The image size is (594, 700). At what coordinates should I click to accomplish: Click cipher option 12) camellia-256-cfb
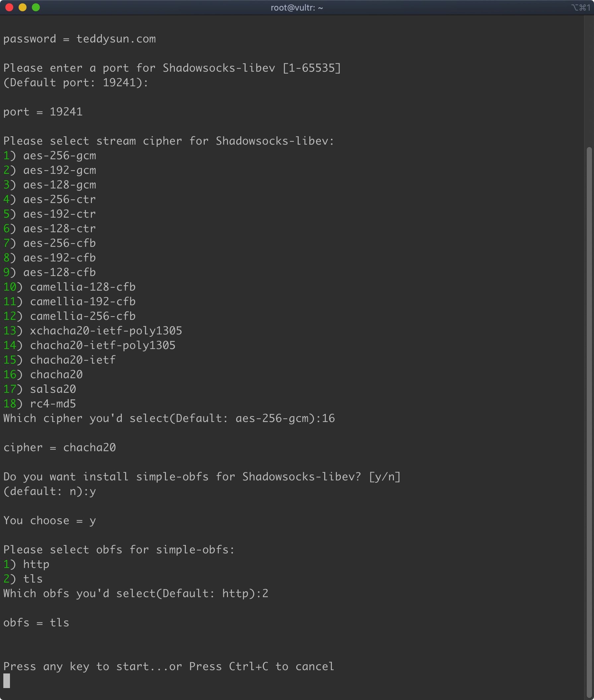(x=69, y=316)
